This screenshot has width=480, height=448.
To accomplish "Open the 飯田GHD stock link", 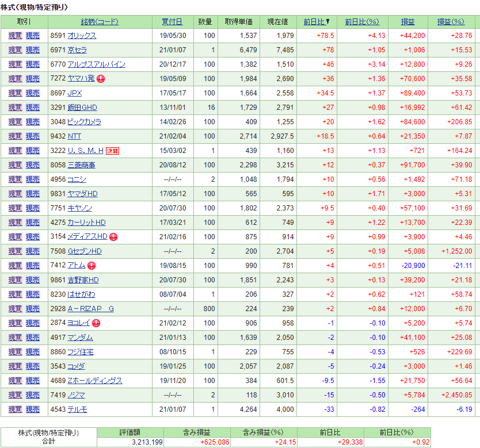I will click(82, 108).
